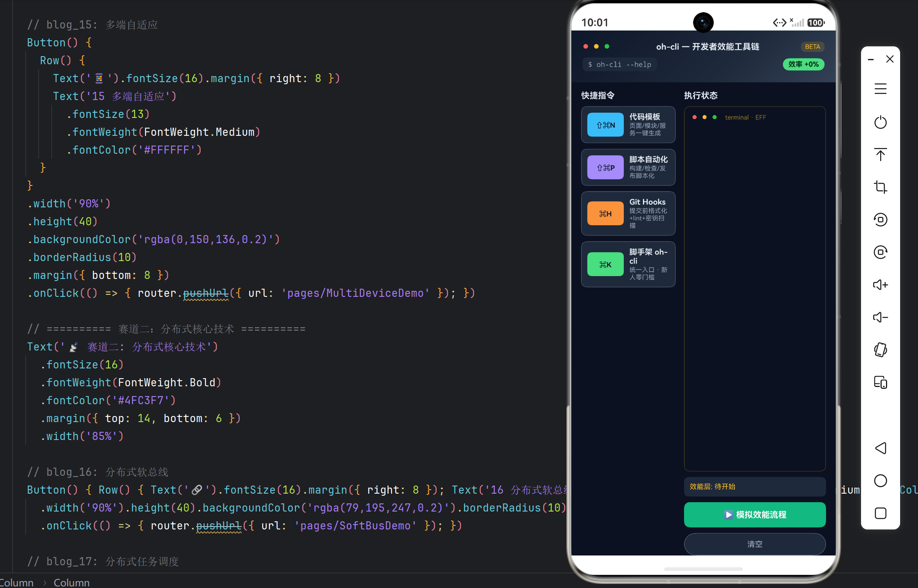Click the 'rgba(0,150,136,0.2)' color value

(x=205, y=240)
